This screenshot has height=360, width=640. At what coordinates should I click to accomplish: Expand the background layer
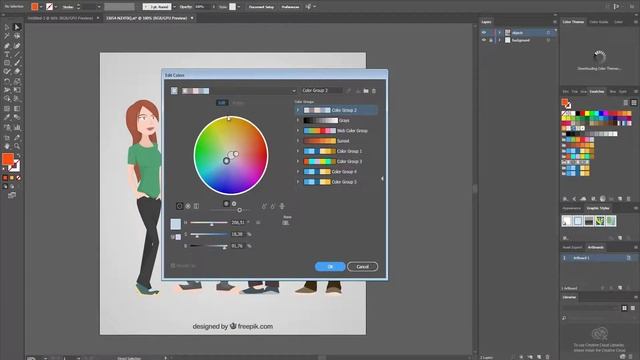click(499, 40)
